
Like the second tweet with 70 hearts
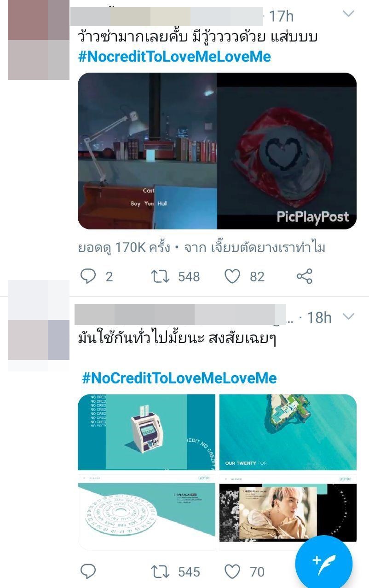pos(232,571)
